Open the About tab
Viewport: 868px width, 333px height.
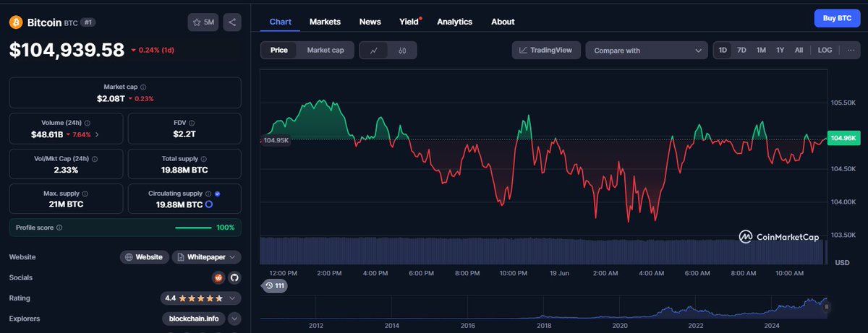click(x=503, y=22)
